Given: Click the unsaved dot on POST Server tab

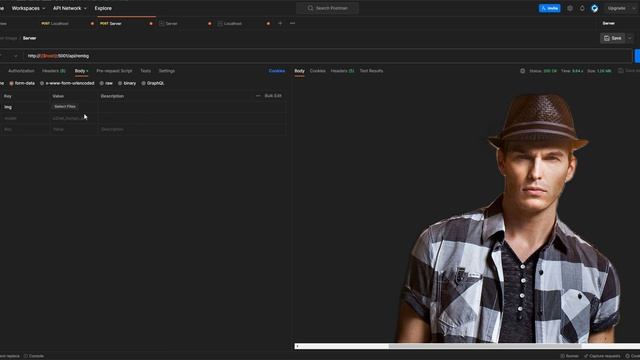Looking at the screenshot, I should 151,24.
